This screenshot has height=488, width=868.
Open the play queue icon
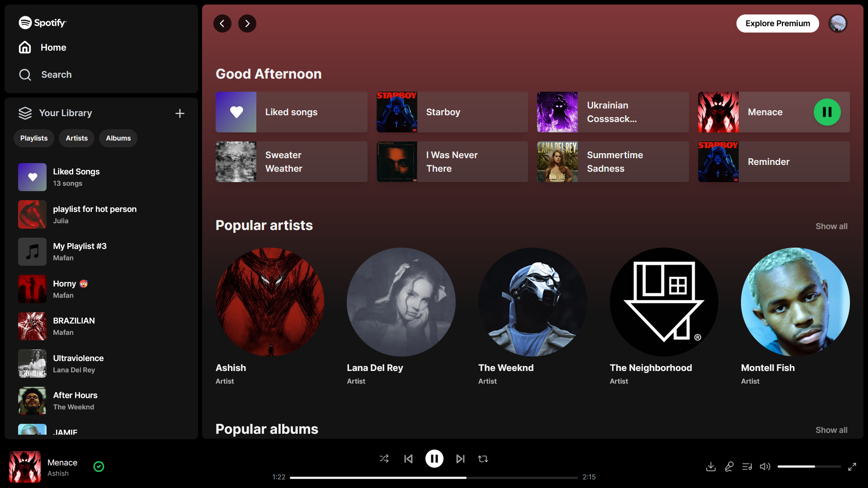coord(747,466)
